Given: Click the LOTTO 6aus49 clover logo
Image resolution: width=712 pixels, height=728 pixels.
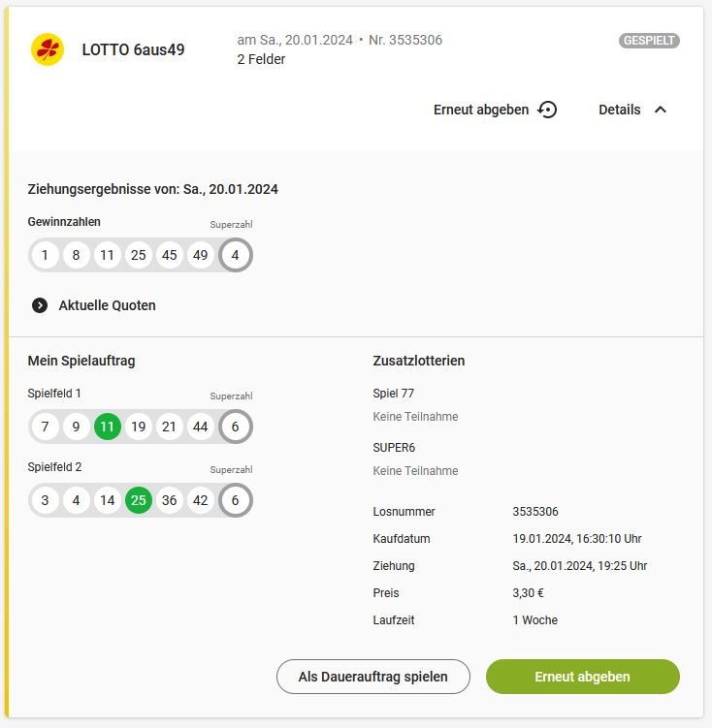Looking at the screenshot, I should point(48,49).
